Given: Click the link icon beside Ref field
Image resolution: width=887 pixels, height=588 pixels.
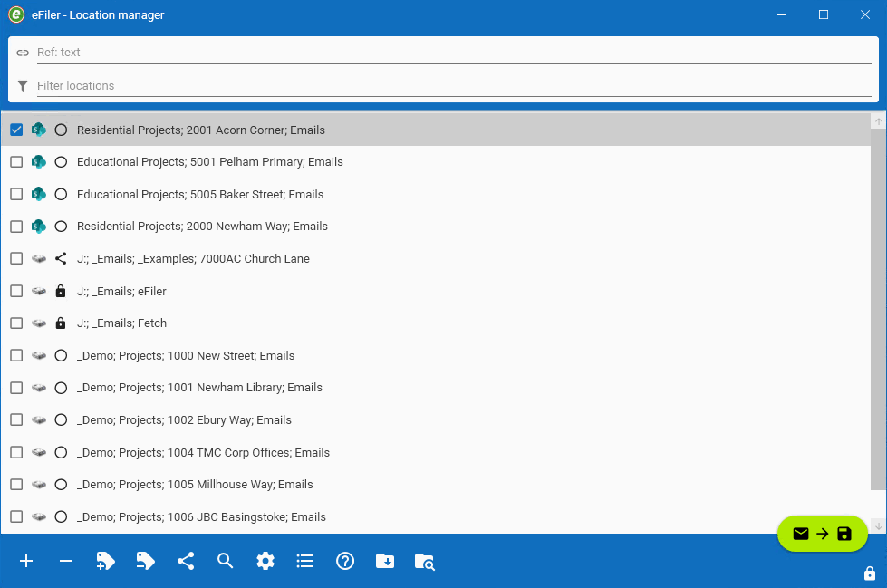Looking at the screenshot, I should point(23,53).
